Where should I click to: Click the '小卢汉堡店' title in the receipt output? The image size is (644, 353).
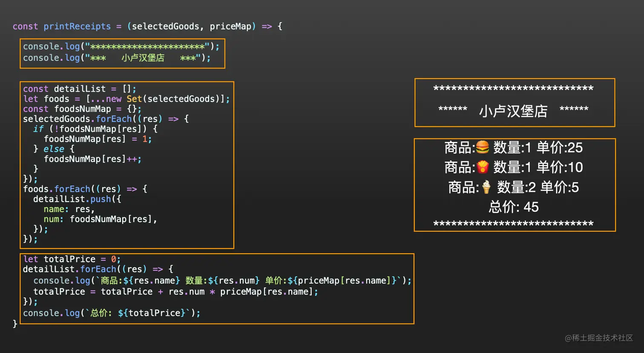pyautogui.click(x=513, y=111)
